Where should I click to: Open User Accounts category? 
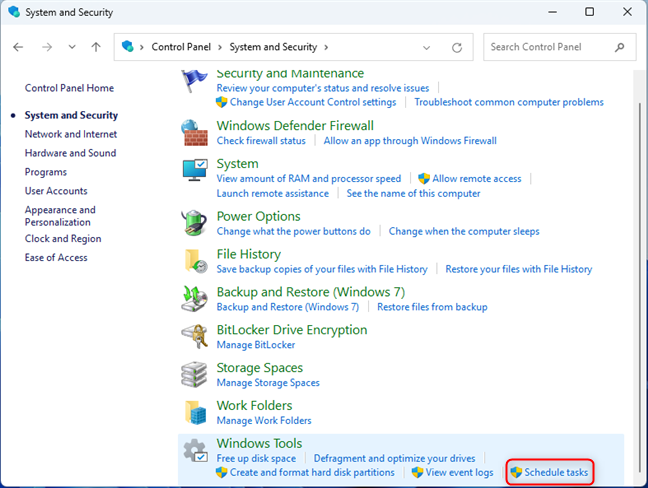pos(56,191)
